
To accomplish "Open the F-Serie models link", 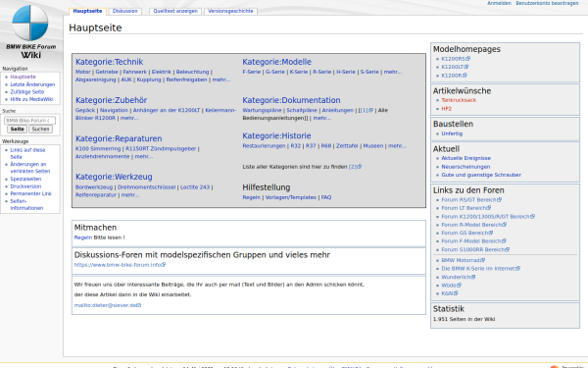I will 251,72.
